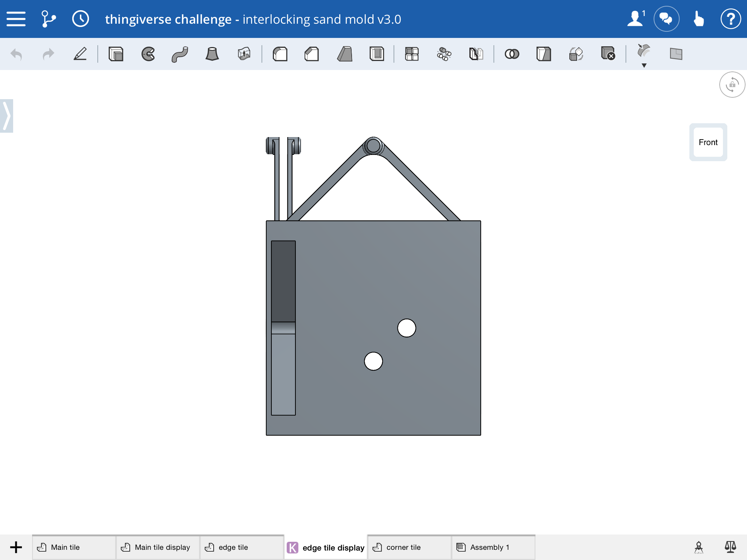Select the Revolve tool
Viewport: 747px width, 560px height.
click(148, 54)
